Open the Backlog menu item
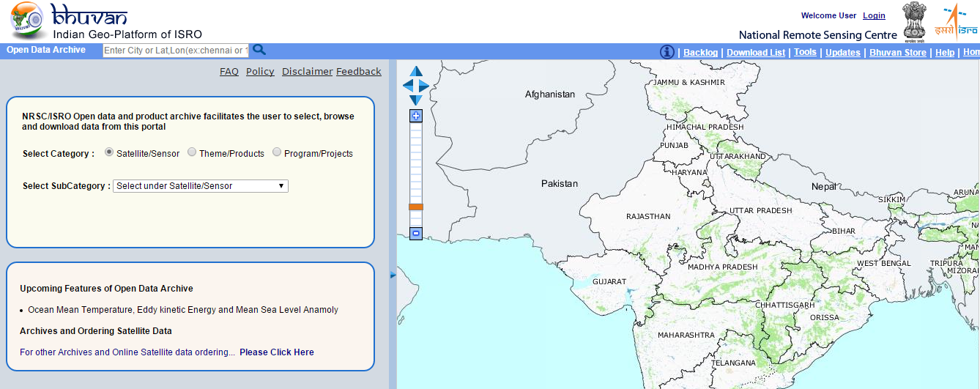 pos(701,53)
